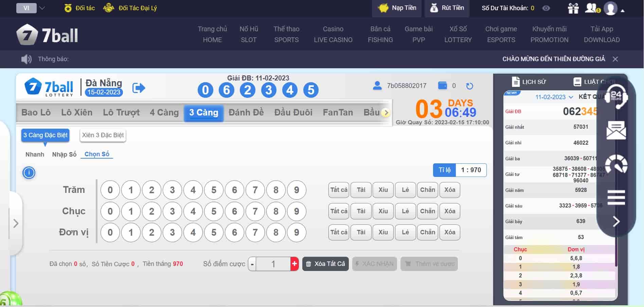Close the welcome announcement banner
644x307 pixels.
coord(615,59)
